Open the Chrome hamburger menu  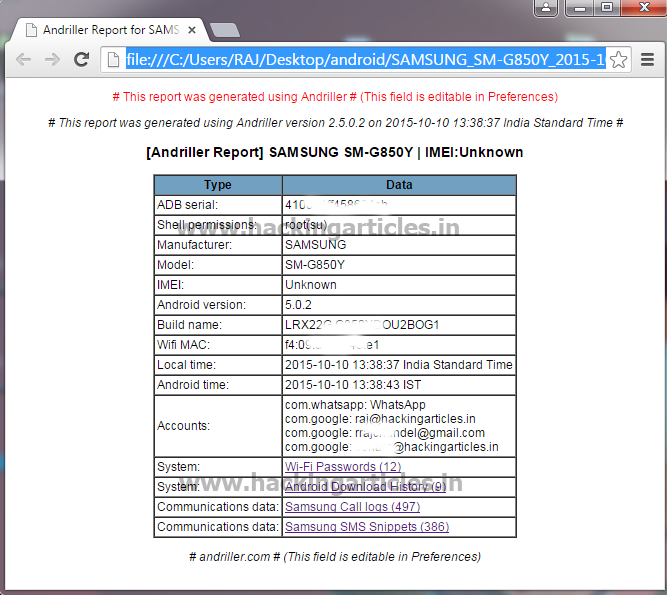click(x=647, y=60)
